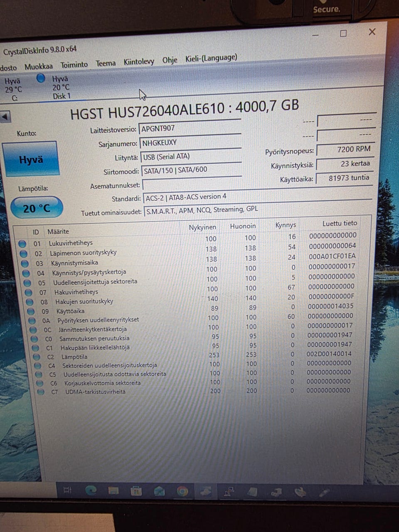Click the status circle for Lukuvirheheys row
399x532 pixels.
(x=22, y=244)
